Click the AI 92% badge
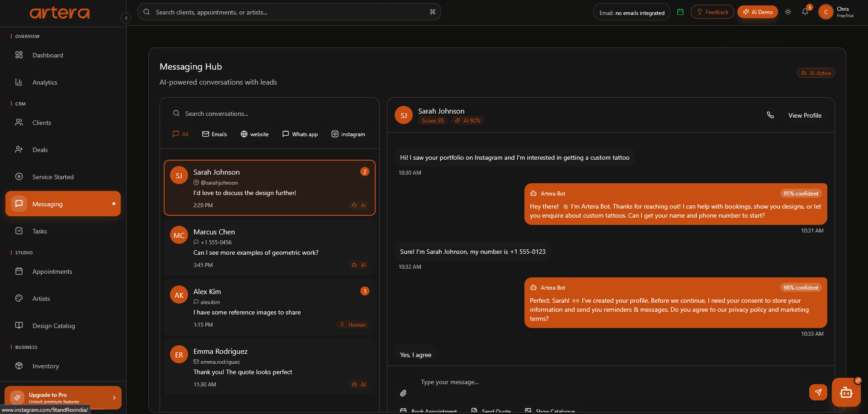 pyautogui.click(x=467, y=121)
